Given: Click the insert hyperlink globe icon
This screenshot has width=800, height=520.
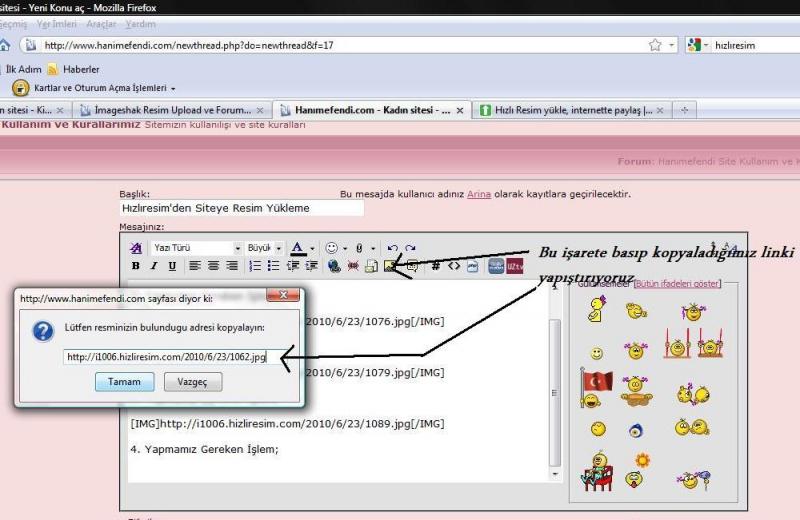Looking at the screenshot, I should (334, 266).
